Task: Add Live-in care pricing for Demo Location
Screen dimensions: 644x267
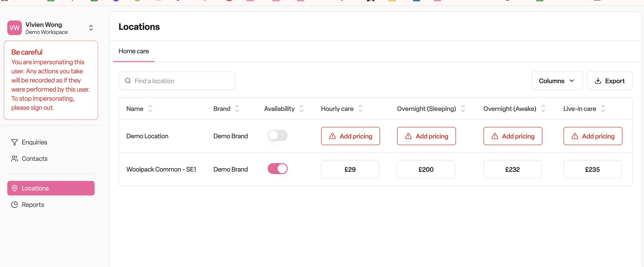Action: pyautogui.click(x=593, y=136)
